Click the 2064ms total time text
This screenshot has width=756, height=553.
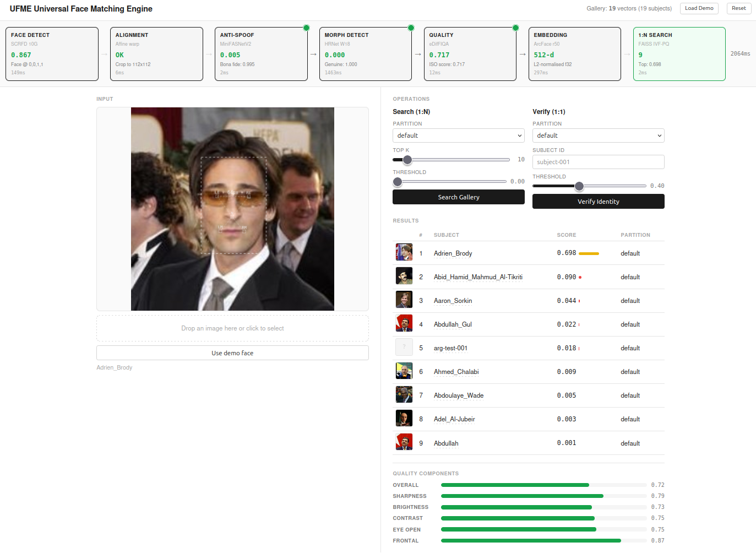click(740, 54)
